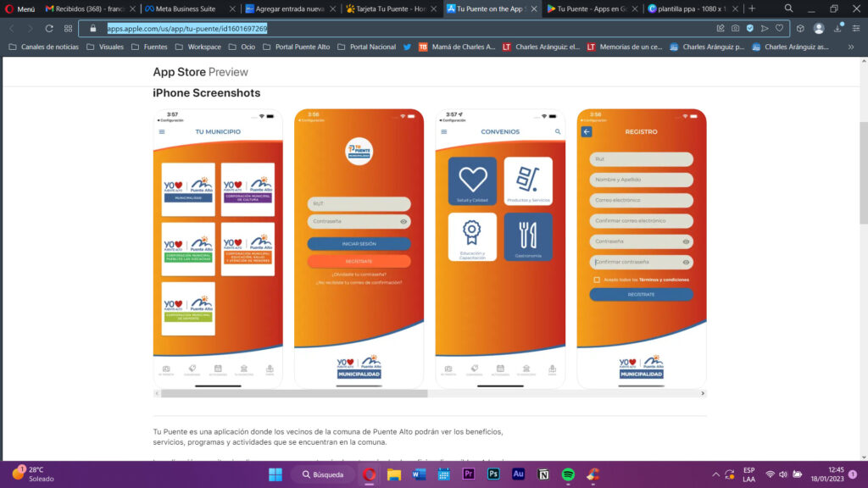Open the volume speaker icon

pos(783,474)
